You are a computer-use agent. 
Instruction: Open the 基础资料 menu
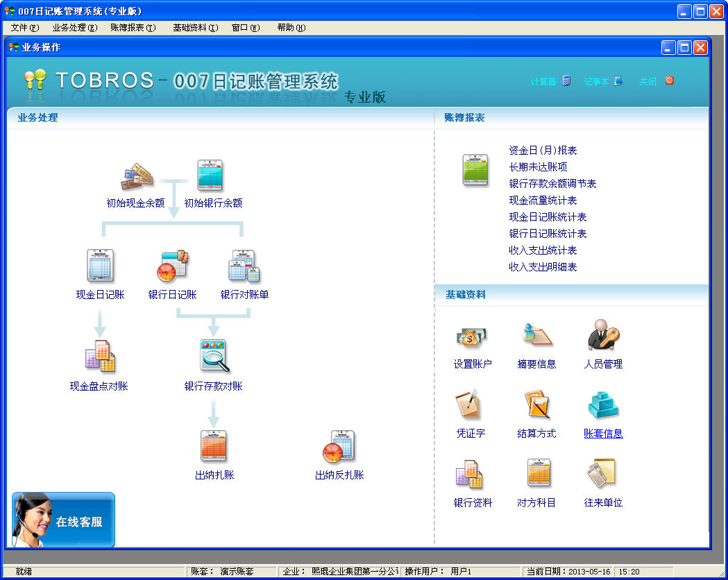[x=195, y=27]
